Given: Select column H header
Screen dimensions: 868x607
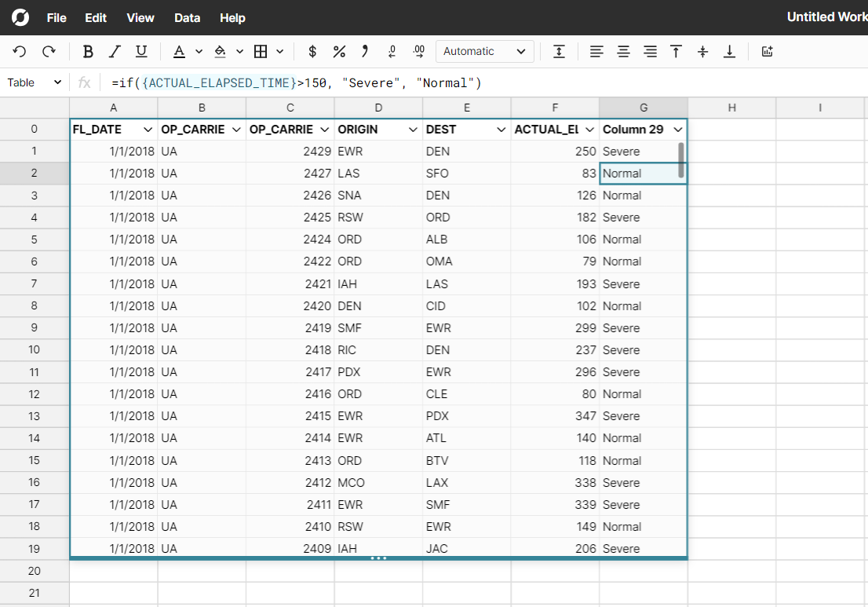Looking at the screenshot, I should [731, 108].
